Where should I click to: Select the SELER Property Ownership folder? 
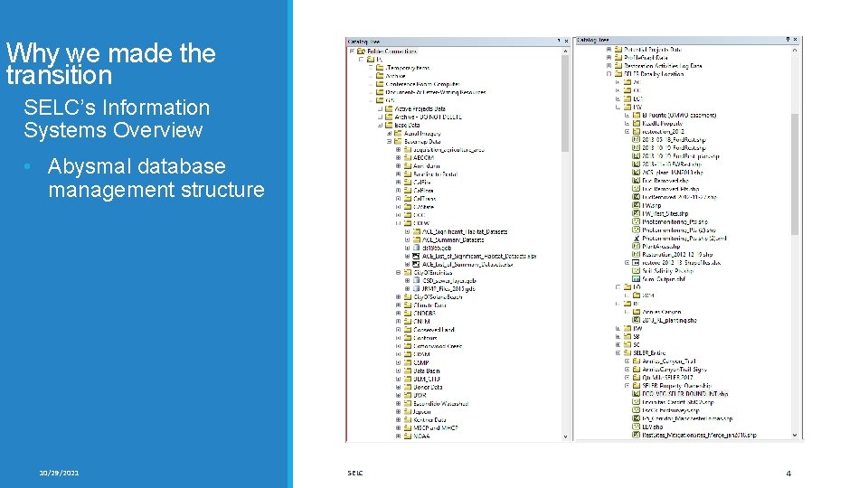coord(677,386)
